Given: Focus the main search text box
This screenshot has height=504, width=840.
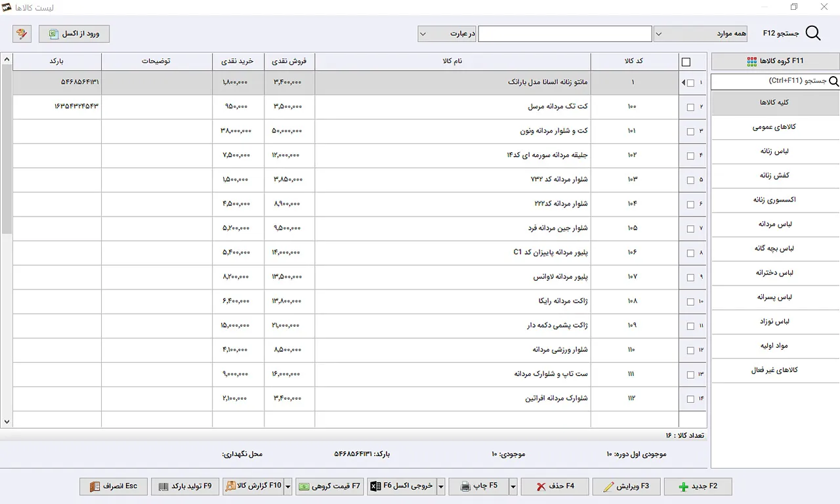Looking at the screenshot, I should click(x=565, y=33).
